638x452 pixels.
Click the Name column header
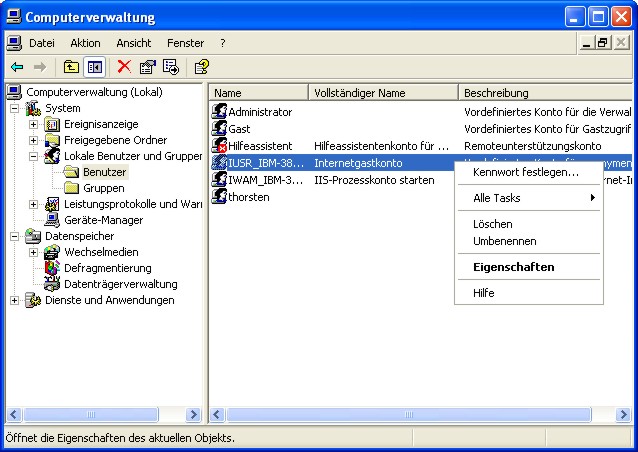click(258, 93)
